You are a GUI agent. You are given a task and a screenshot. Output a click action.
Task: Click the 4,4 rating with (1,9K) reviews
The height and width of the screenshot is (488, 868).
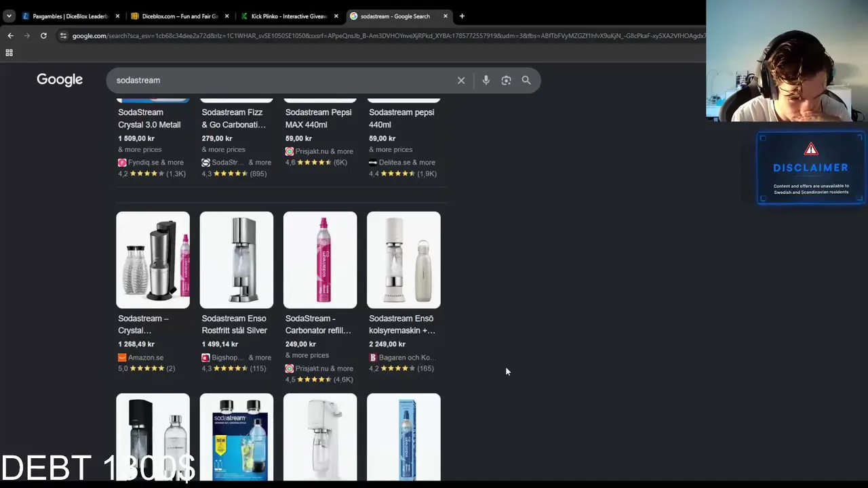403,174
